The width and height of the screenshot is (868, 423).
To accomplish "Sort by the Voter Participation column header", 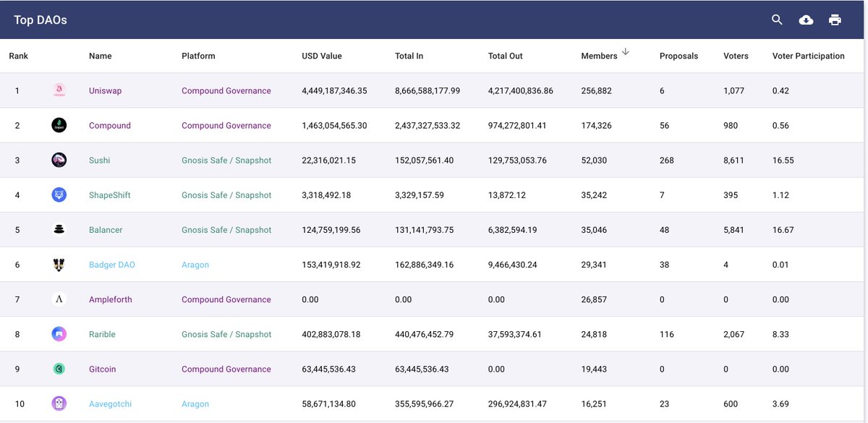I will [x=808, y=56].
